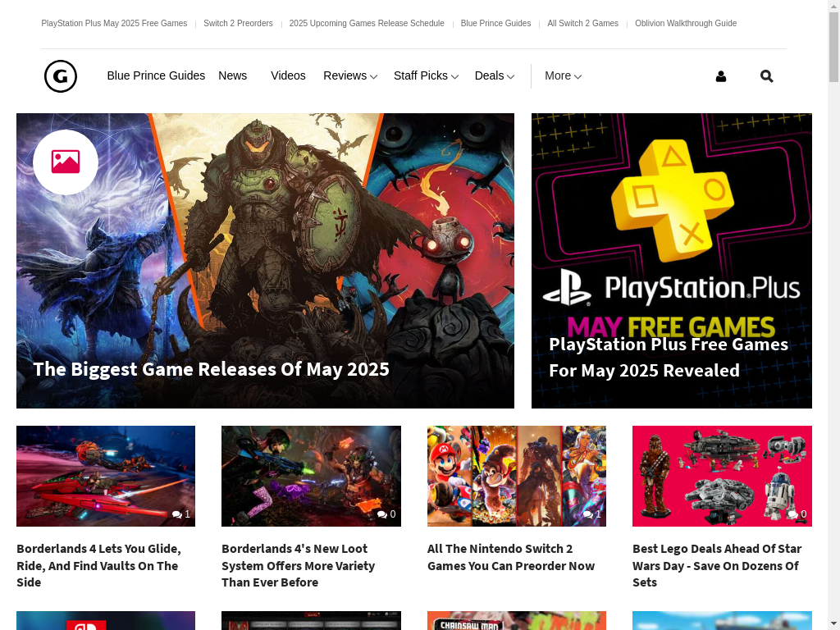This screenshot has width=840, height=630.
Task: Click the scrollbar up arrow
Action: click(834, 6)
